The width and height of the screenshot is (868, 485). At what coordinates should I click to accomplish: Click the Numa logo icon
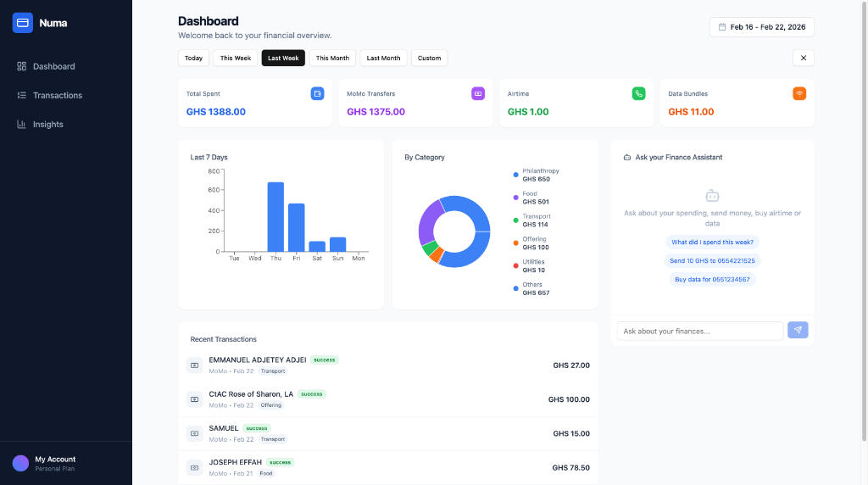[23, 23]
